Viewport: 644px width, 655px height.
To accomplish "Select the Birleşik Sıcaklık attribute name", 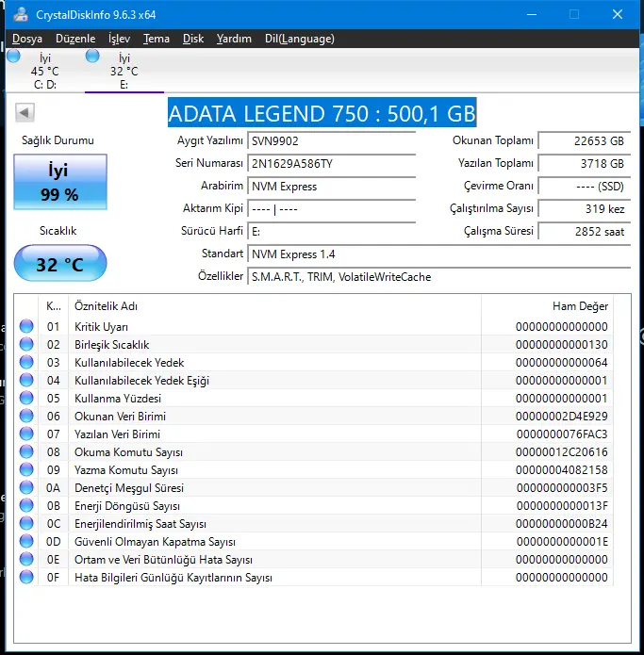I will click(111, 345).
